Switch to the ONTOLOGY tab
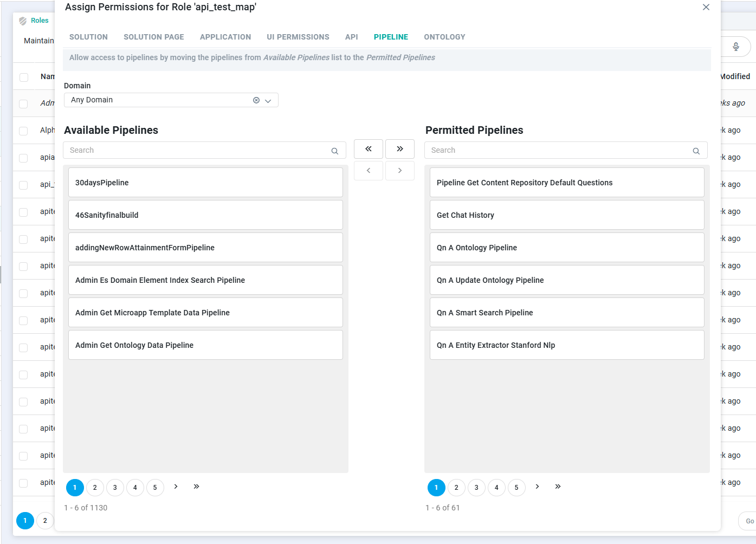The image size is (756, 544). click(x=444, y=37)
